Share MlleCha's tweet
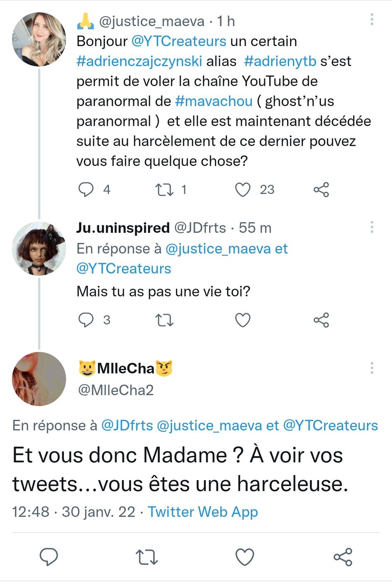Viewport: 392px width, 586px height. [343, 557]
